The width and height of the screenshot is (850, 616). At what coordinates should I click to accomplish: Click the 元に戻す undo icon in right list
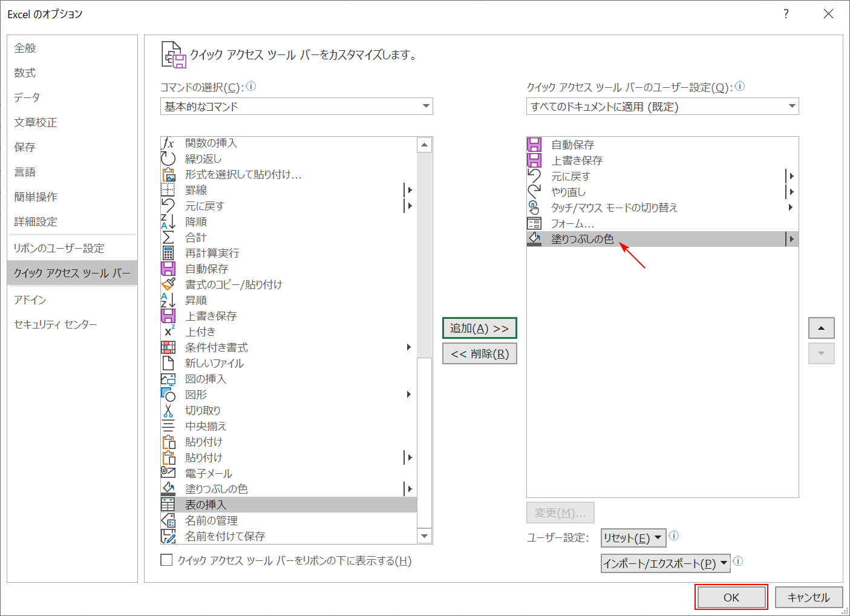click(x=535, y=175)
